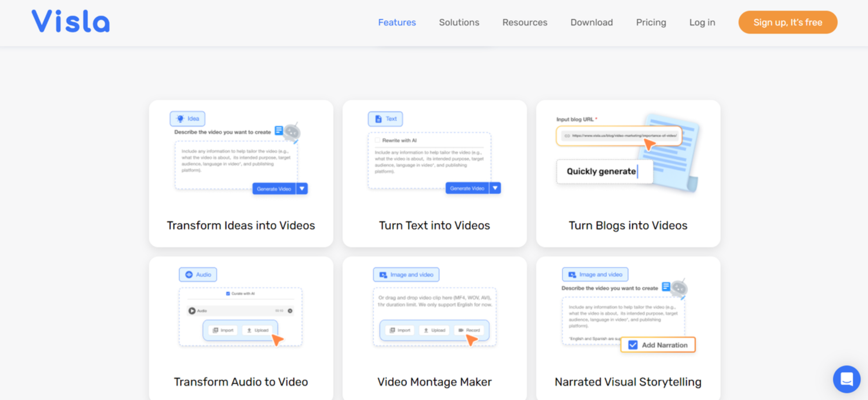Expand Generate Video arrow in Transform Ideas card
This screenshot has width=868, height=400.
pyautogui.click(x=302, y=189)
